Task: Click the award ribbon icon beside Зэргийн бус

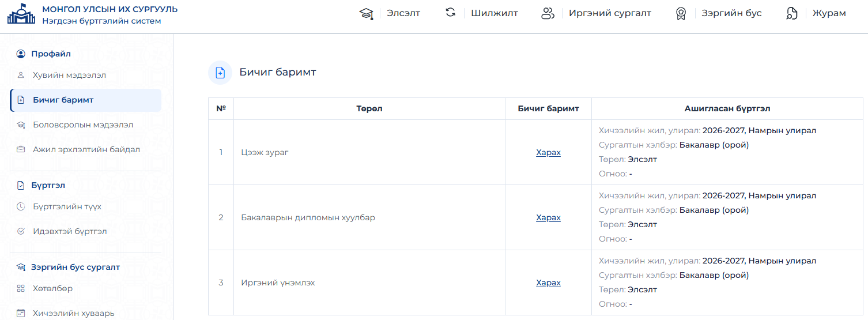Action: (681, 13)
